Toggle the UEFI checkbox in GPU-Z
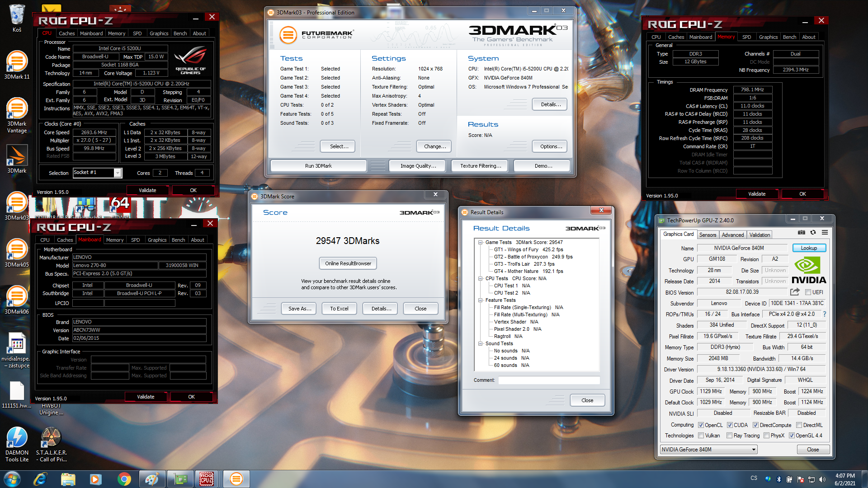868x488 pixels. pyautogui.click(x=808, y=292)
